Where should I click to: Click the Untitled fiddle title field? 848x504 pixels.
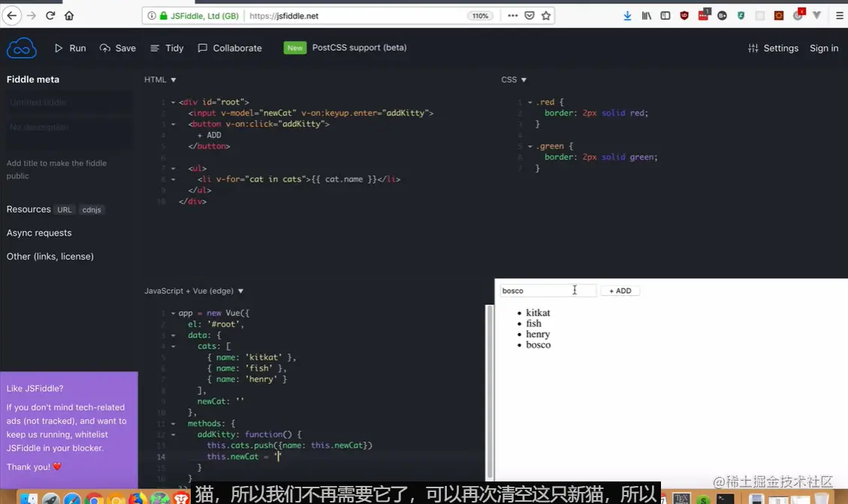68,102
